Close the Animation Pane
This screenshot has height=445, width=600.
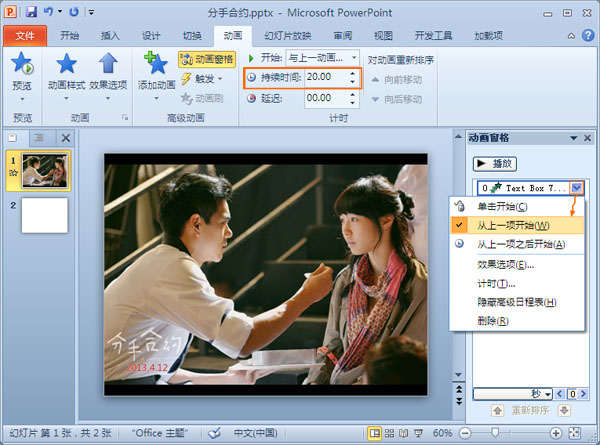[x=587, y=138]
